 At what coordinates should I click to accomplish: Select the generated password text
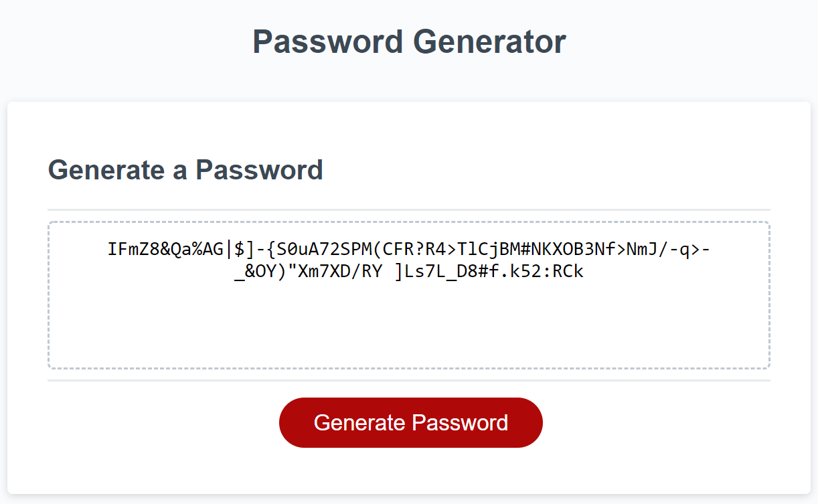click(410, 260)
